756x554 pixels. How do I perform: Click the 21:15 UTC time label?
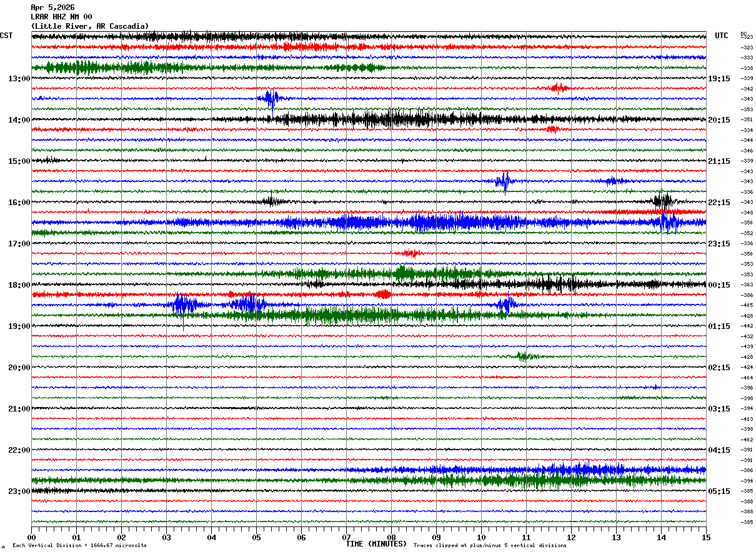point(719,161)
